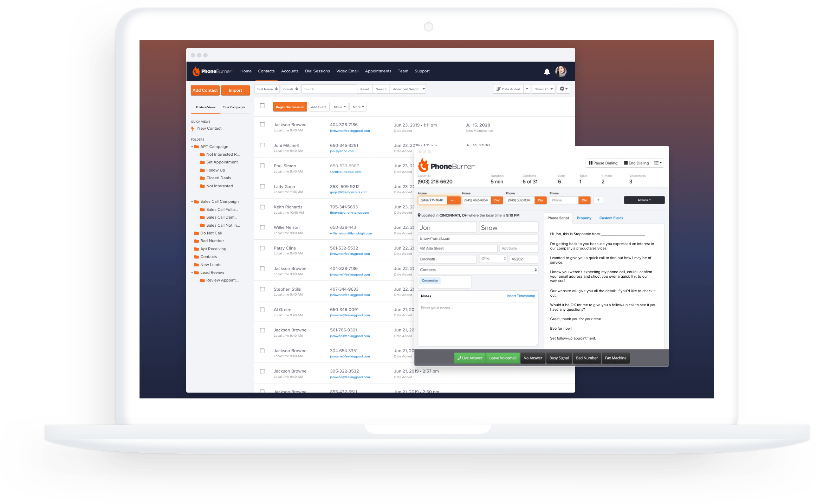Image resolution: width=817 pixels, height=504 pixels.
Task: Open the Set Appointment folder
Action: (219, 162)
